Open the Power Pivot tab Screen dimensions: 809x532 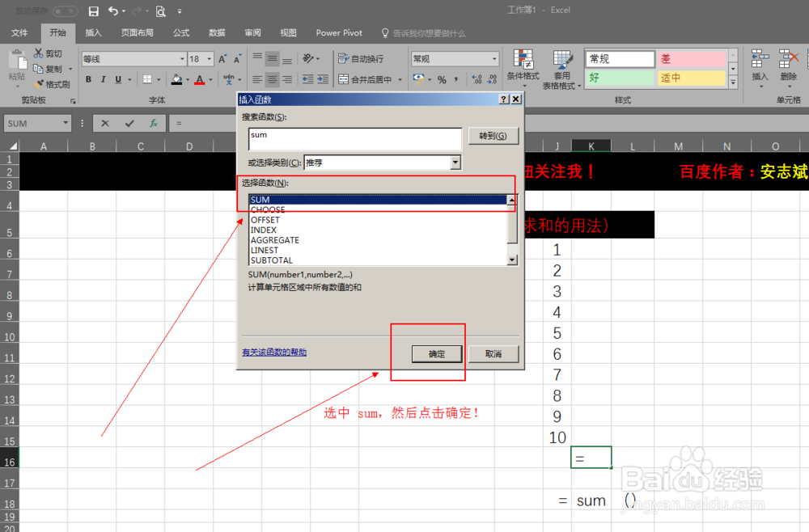(x=339, y=32)
